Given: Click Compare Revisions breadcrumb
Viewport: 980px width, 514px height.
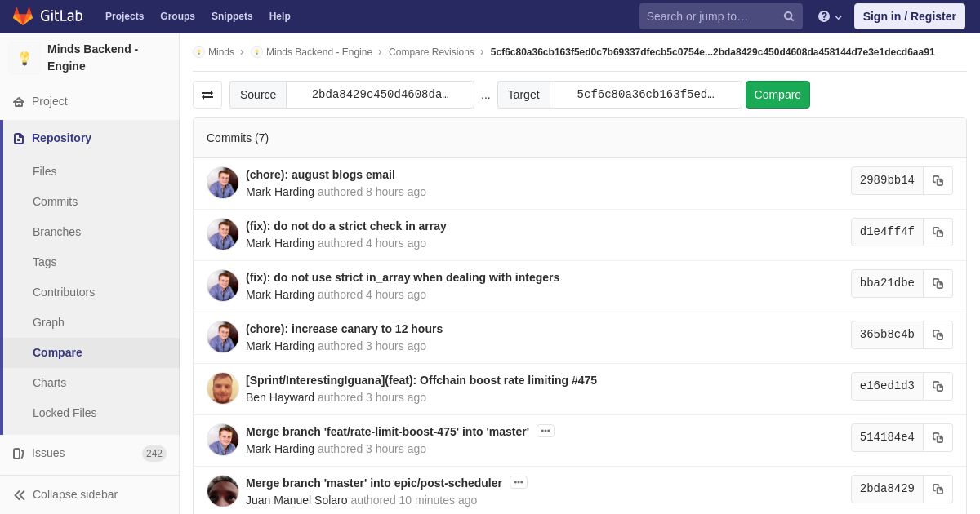Looking at the screenshot, I should [431, 52].
